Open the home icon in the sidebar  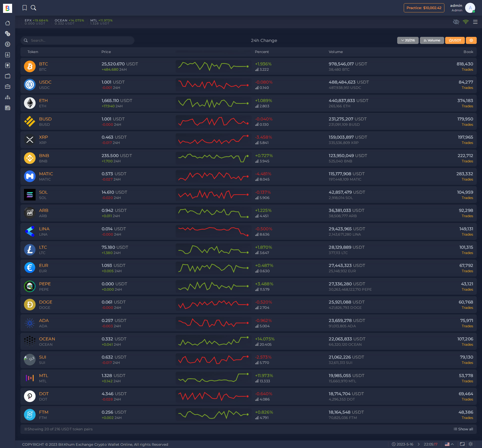click(8, 23)
